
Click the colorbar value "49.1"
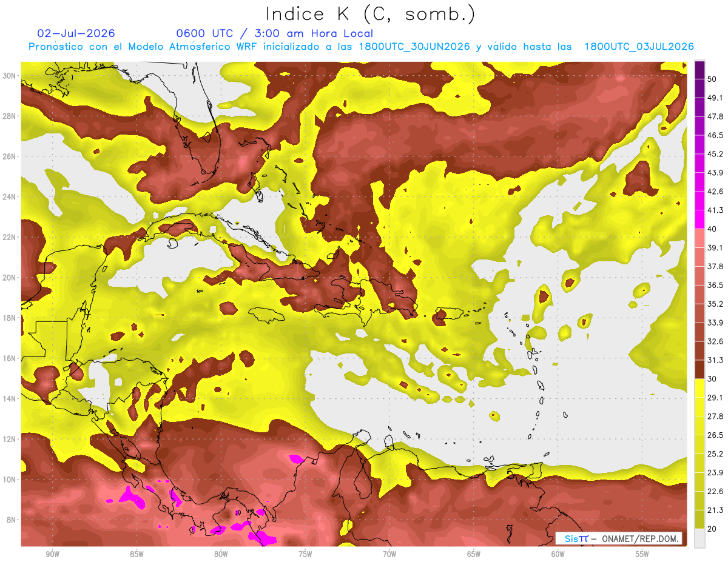coord(716,98)
